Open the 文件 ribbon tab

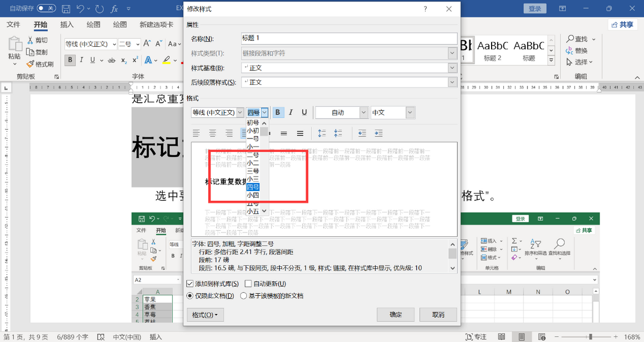click(x=13, y=25)
